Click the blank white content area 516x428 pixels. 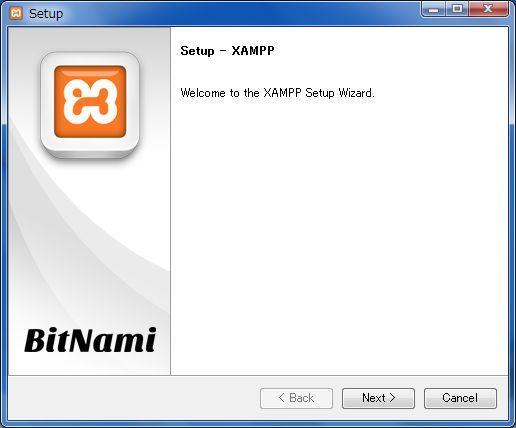pos(339,233)
